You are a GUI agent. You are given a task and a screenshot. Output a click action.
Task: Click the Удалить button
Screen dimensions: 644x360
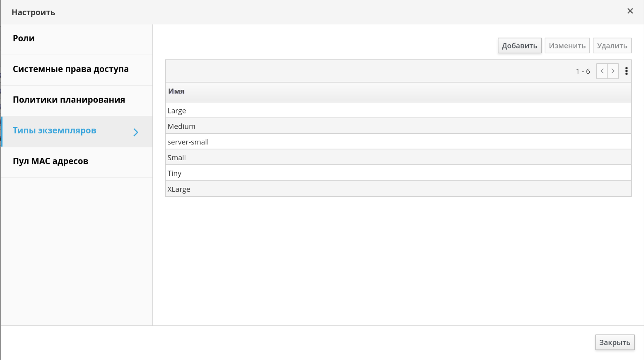tap(612, 46)
